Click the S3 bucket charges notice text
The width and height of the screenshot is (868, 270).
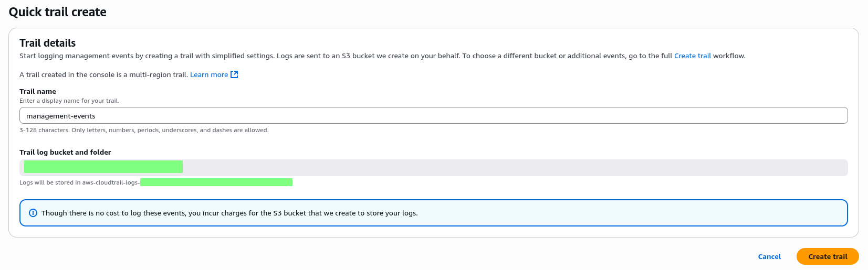point(229,213)
